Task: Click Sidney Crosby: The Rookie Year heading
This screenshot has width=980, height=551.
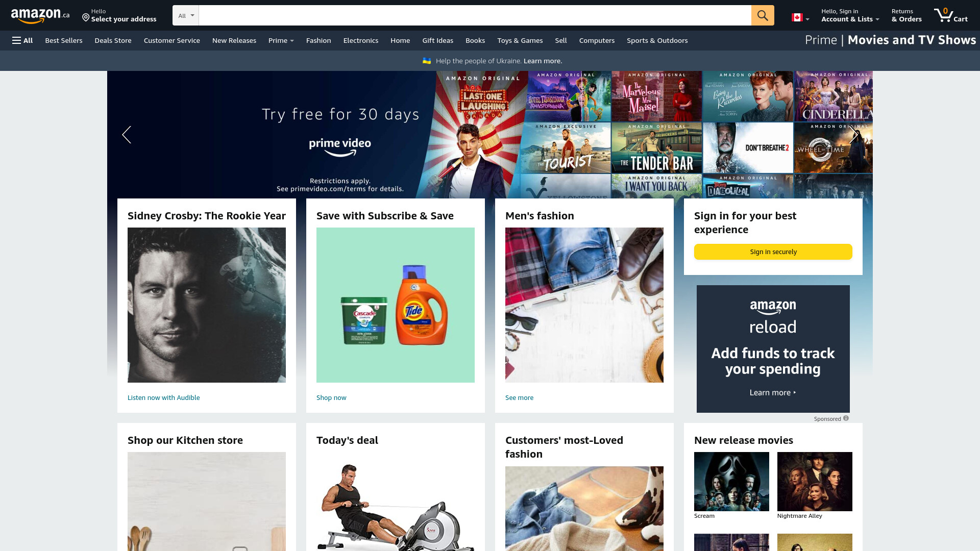Action: point(207,216)
